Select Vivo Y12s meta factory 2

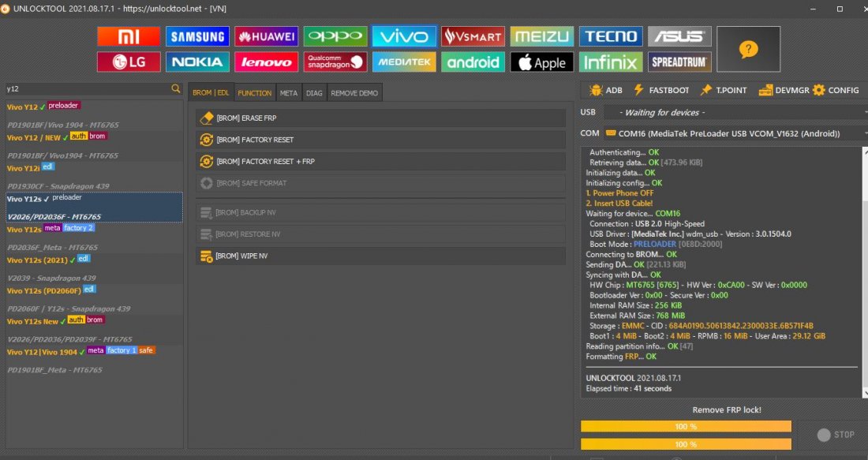(x=94, y=238)
